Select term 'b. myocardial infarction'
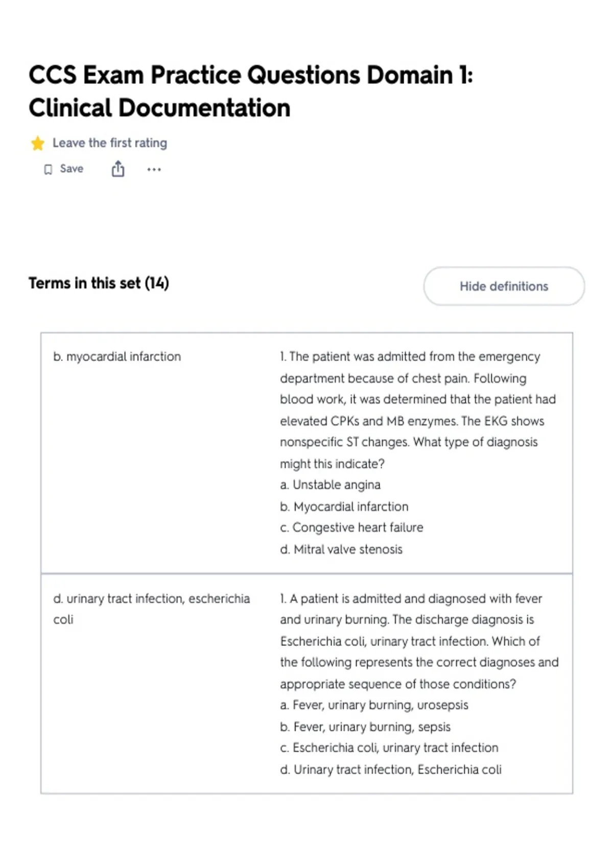The height and width of the screenshot is (868, 613). click(117, 356)
